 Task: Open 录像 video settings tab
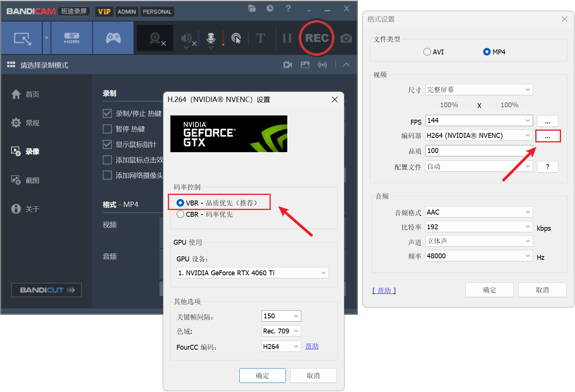click(x=25, y=152)
